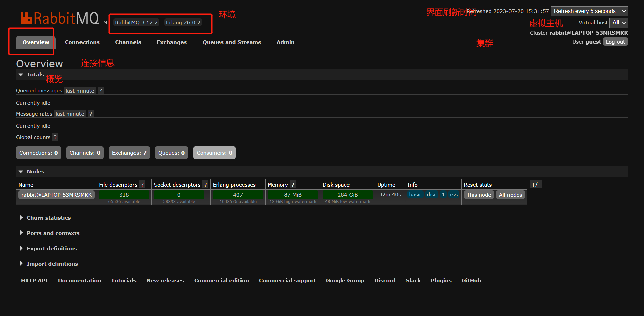
Task: Click the Memory 87 MiB bar
Action: point(293,195)
